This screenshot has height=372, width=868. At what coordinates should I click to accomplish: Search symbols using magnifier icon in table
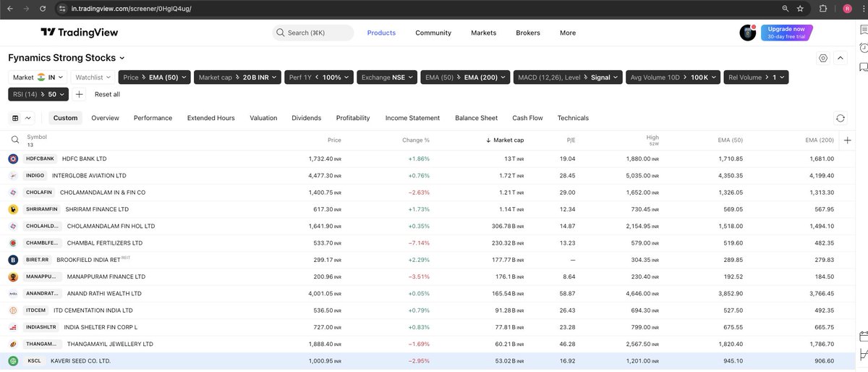click(15, 140)
